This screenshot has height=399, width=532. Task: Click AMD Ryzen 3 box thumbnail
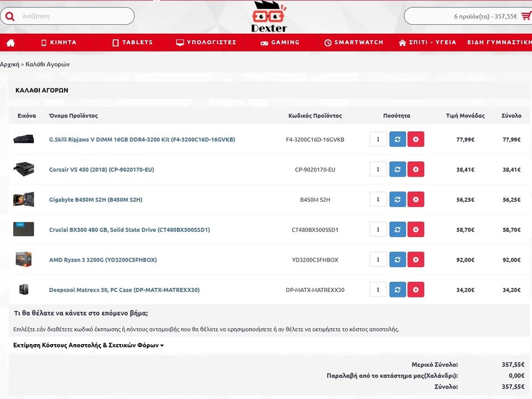[24, 259]
